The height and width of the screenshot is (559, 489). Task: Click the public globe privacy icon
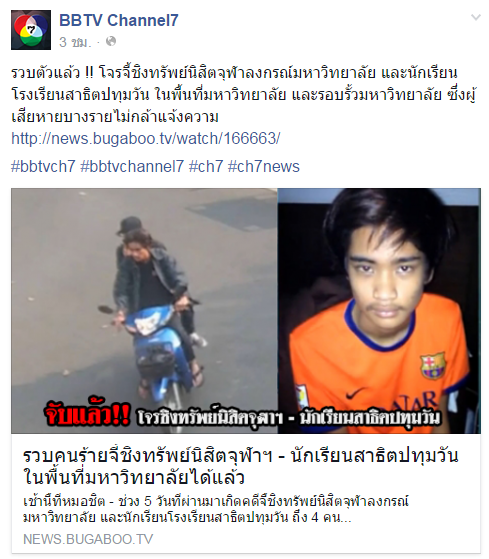pyautogui.click(x=111, y=41)
